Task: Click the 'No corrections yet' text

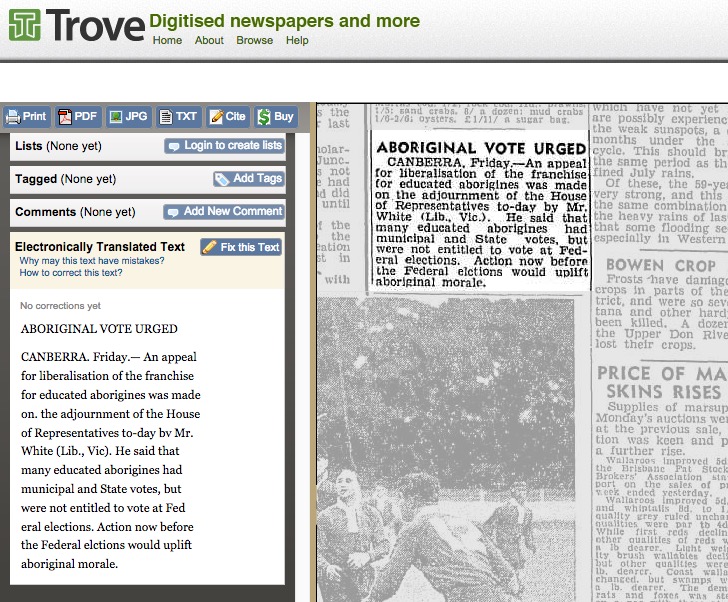Action: click(60, 306)
